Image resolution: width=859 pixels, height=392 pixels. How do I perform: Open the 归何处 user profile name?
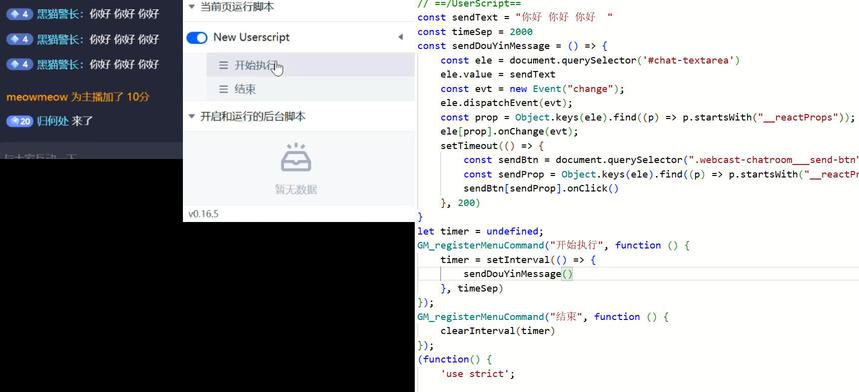(x=53, y=122)
